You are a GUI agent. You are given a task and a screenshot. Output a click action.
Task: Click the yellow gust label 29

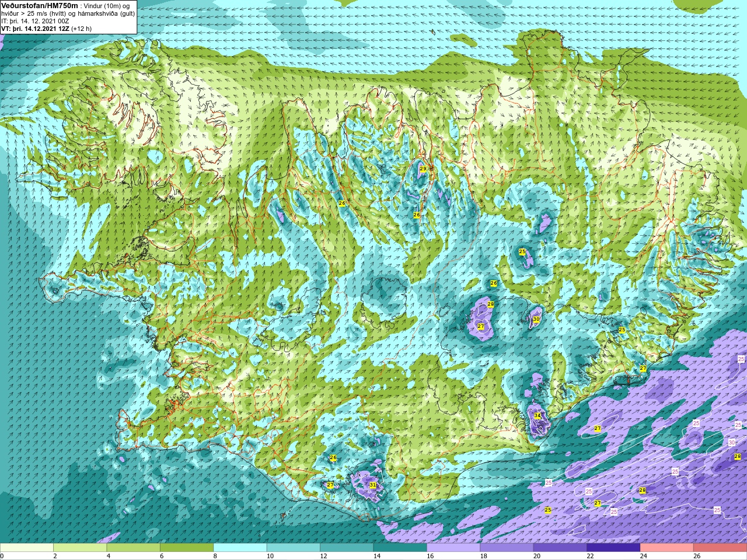pos(423,169)
